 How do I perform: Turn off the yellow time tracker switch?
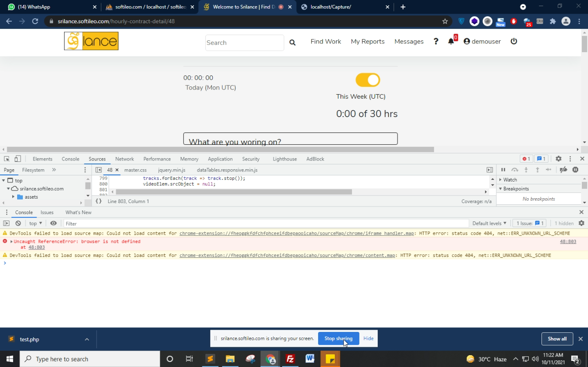coord(367,80)
